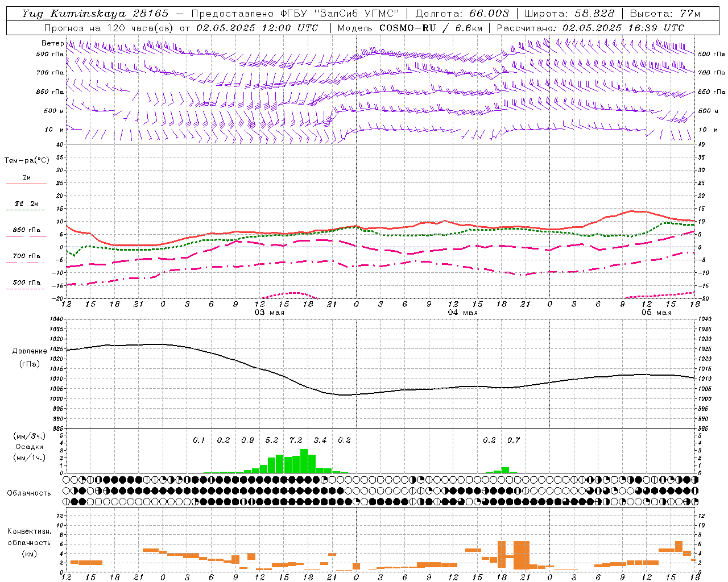Image resolution: width=728 pixels, height=582 pixels.
Task: Click the 3-hour precipitation value 7.2
Action: (x=296, y=440)
